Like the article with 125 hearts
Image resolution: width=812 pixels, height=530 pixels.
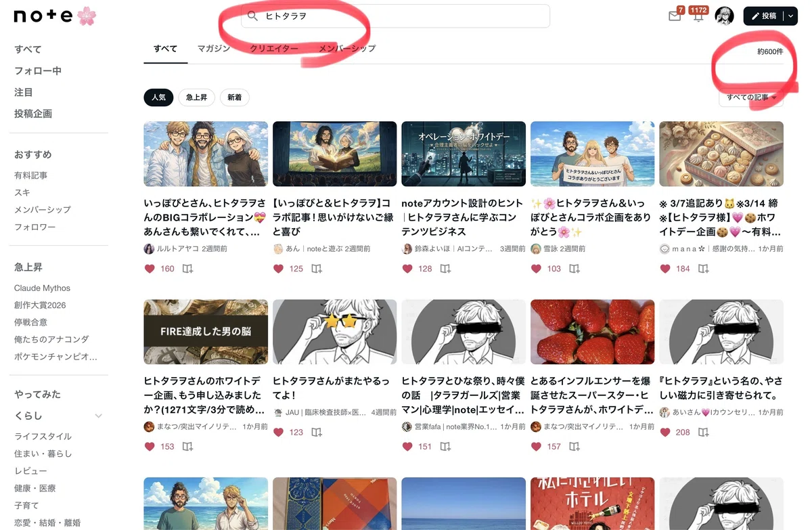point(278,269)
